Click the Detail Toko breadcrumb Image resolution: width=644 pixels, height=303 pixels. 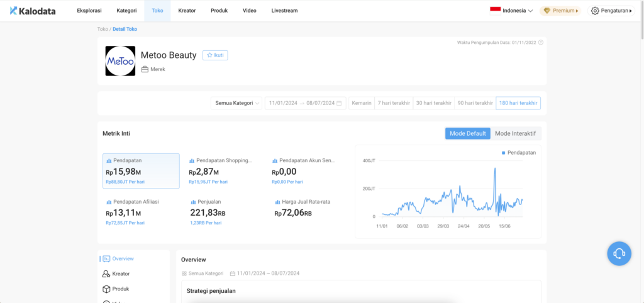pos(125,29)
